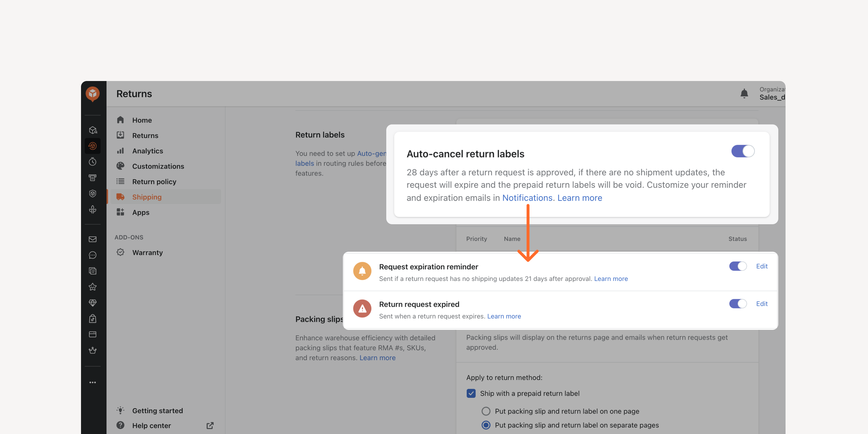Screen dimensions: 868x434
Task: Edit Request expiration reminder notification
Action: pos(762,266)
